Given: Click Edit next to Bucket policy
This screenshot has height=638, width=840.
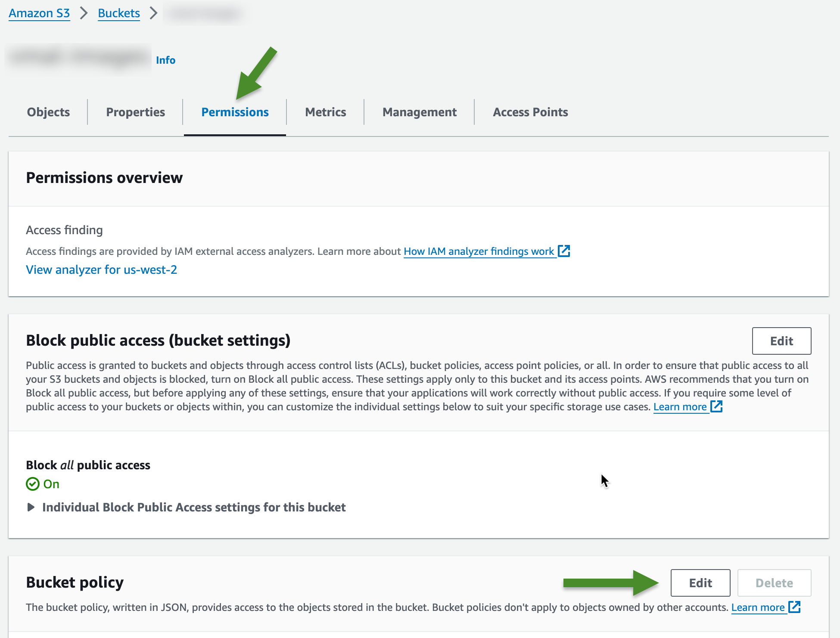Looking at the screenshot, I should 700,582.
